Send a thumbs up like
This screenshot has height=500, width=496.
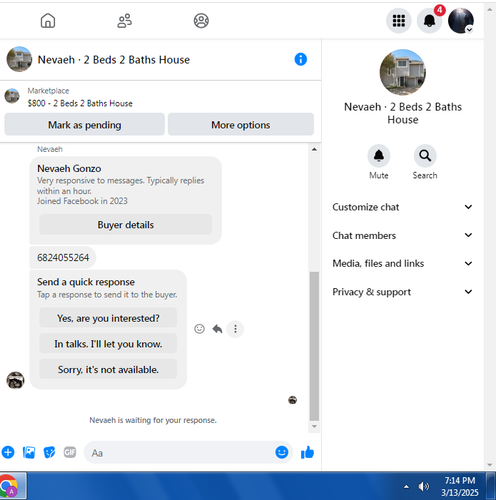pyautogui.click(x=307, y=452)
